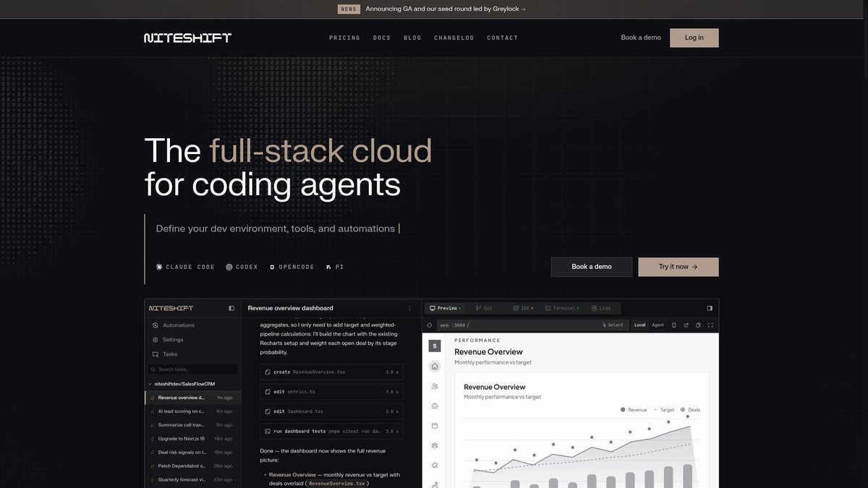Click the mobile device view icon
The image size is (868, 488).
tap(674, 325)
